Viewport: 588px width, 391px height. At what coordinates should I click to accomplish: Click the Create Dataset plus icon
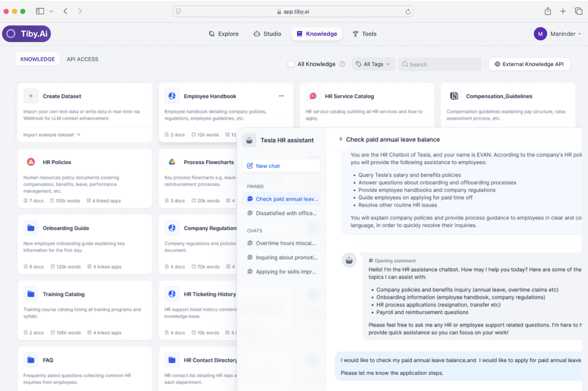31,96
